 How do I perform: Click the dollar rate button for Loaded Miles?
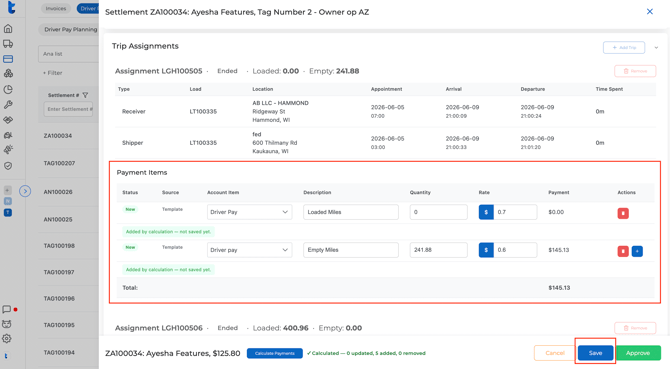[486, 212]
